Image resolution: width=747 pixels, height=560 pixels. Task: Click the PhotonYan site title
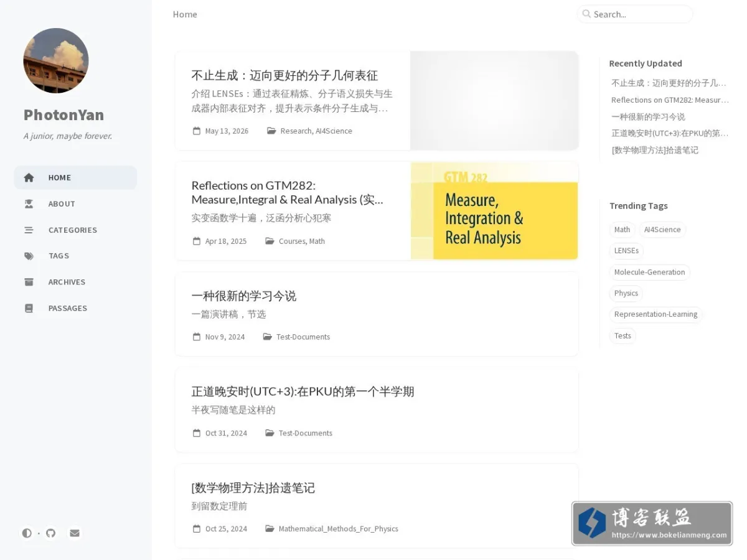[x=63, y=114]
